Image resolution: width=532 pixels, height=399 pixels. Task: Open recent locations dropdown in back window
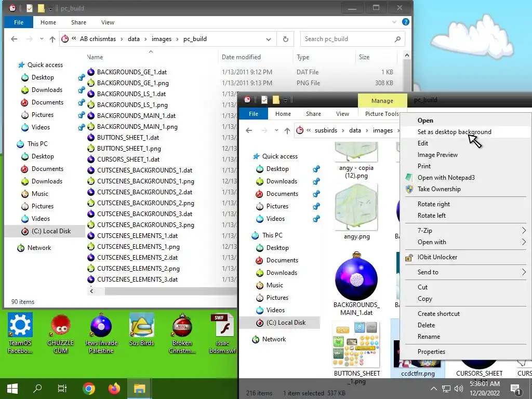pos(42,39)
